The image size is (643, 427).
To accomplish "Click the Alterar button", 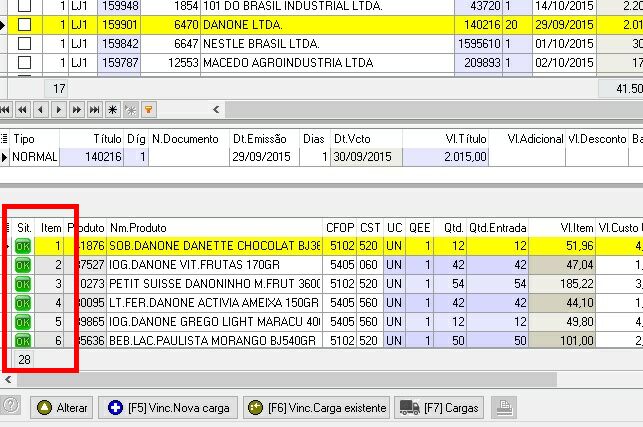I will [62, 408].
